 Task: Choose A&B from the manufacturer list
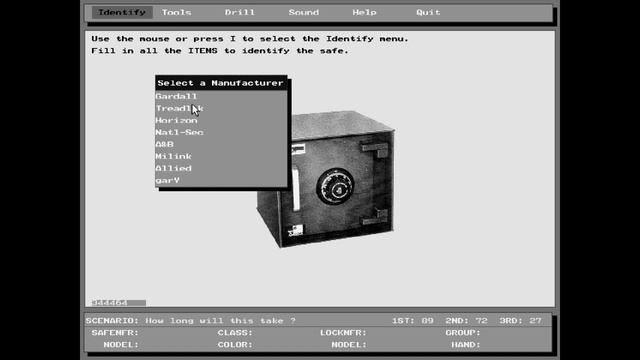pos(221,144)
